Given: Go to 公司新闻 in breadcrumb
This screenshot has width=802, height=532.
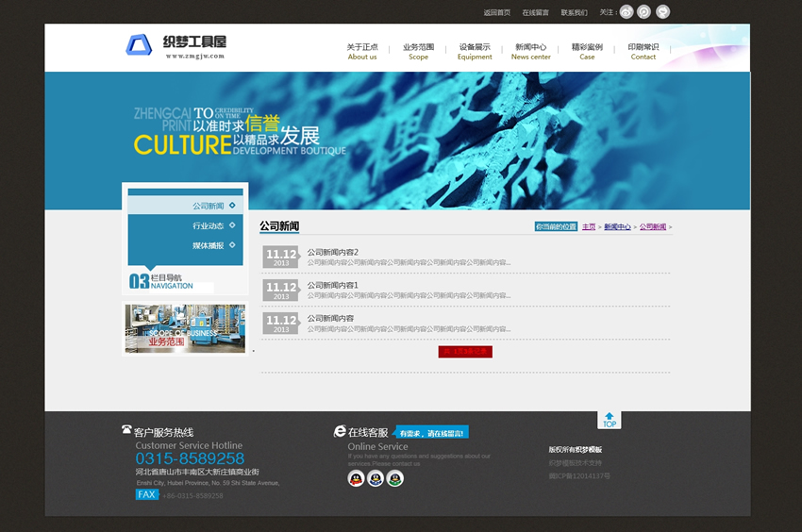Looking at the screenshot, I should tap(653, 226).
